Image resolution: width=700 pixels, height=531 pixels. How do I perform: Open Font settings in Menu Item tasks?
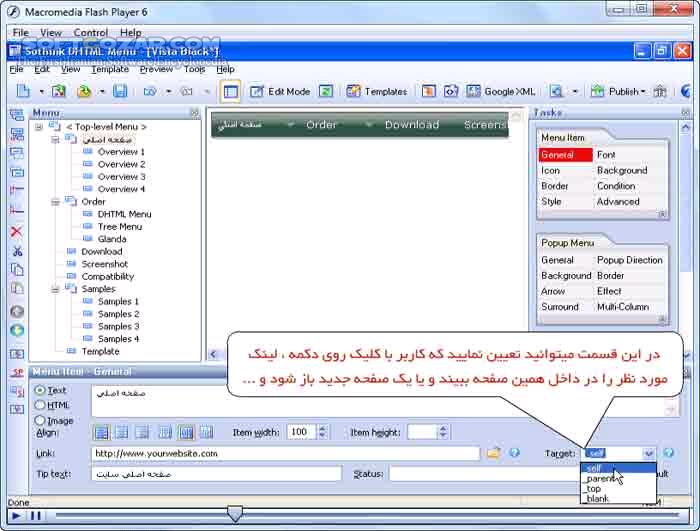pyautogui.click(x=606, y=155)
